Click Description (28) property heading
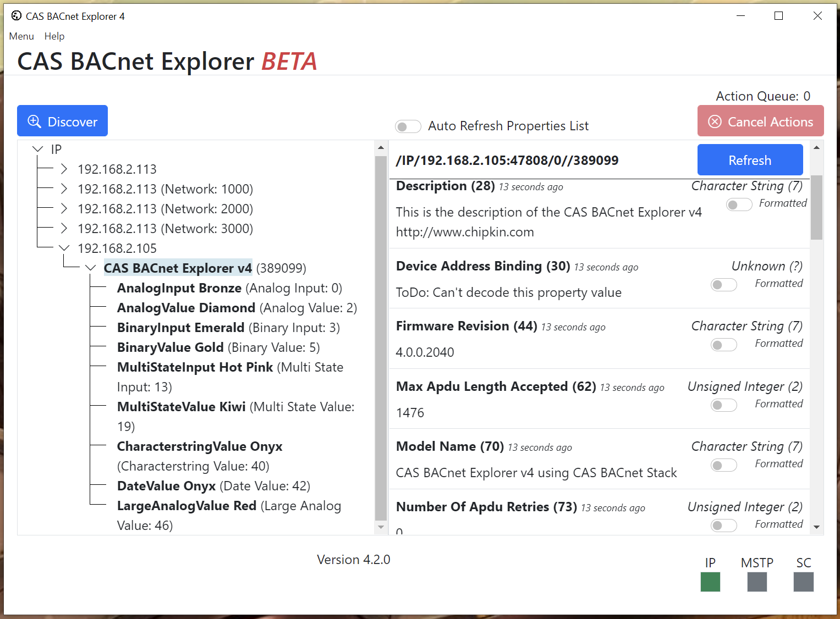840x619 pixels. tap(446, 186)
